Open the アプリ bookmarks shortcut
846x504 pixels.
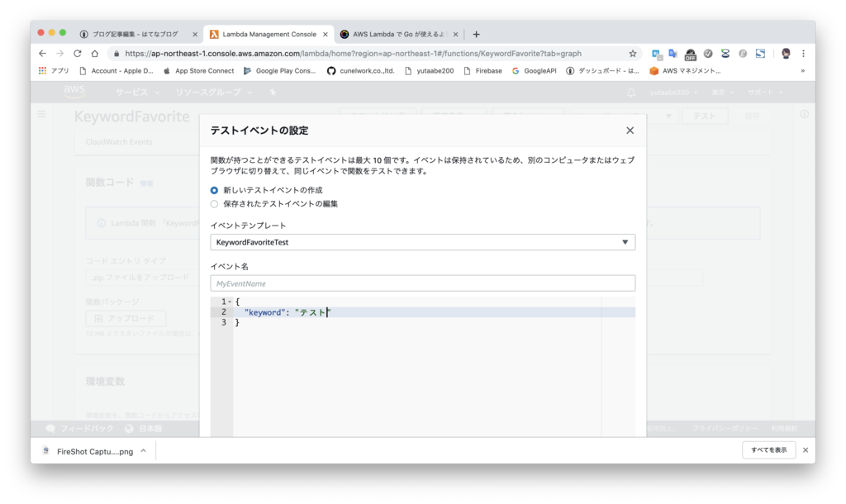click(x=54, y=71)
